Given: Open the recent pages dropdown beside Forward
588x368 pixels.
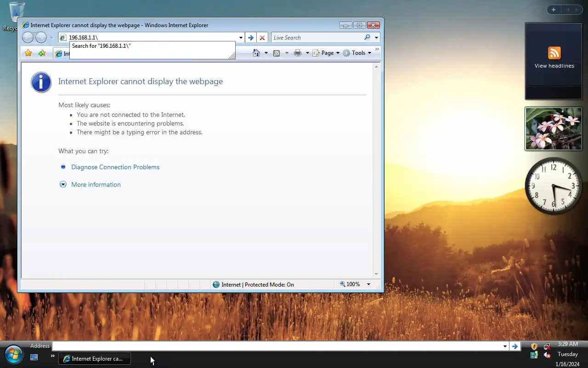Looking at the screenshot, I should [x=51, y=38].
